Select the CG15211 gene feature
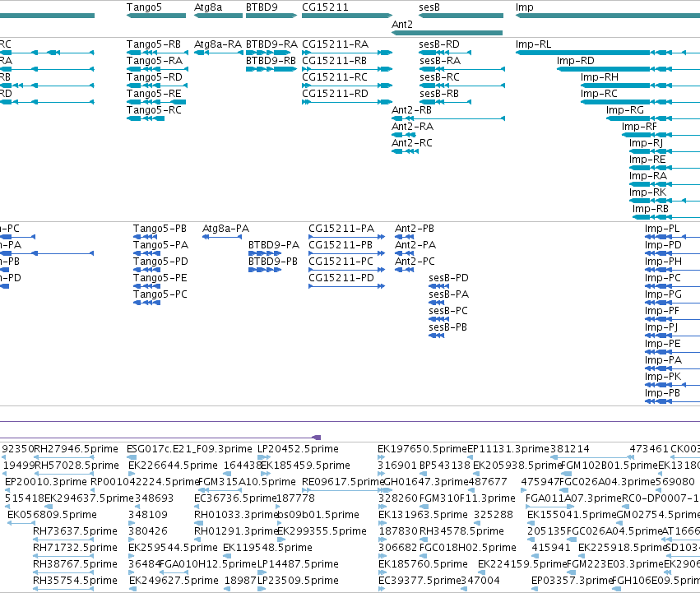 (347, 16)
